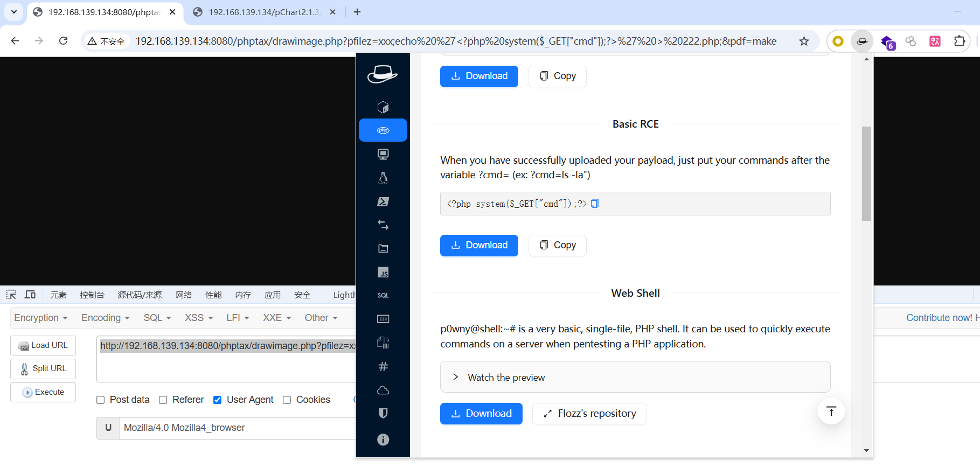Screen dimensions: 980x467
Task: Open the cloud feed icon in sidebar
Action: tap(383, 390)
